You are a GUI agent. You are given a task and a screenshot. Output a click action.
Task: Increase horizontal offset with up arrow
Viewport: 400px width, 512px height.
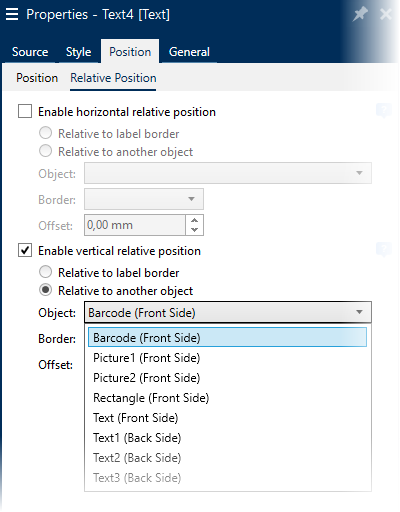[195, 220]
